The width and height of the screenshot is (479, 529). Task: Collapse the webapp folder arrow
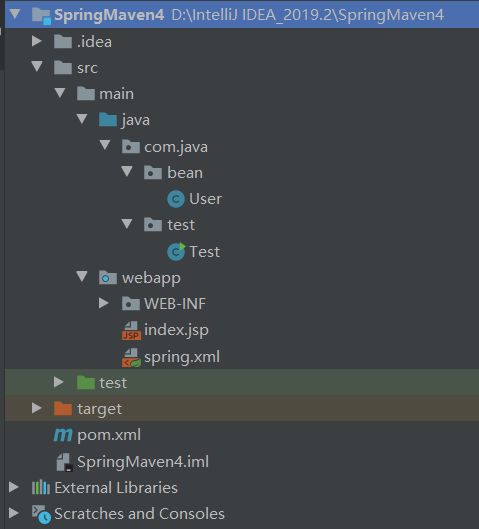tap(82, 276)
